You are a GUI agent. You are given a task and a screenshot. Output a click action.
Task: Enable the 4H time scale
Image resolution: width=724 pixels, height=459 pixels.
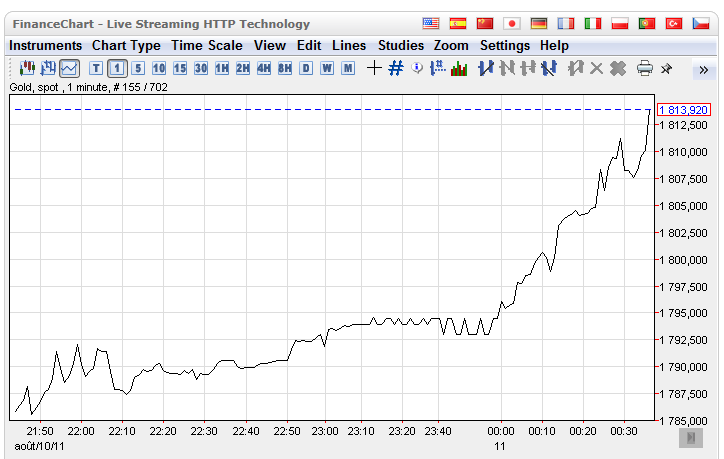point(264,68)
